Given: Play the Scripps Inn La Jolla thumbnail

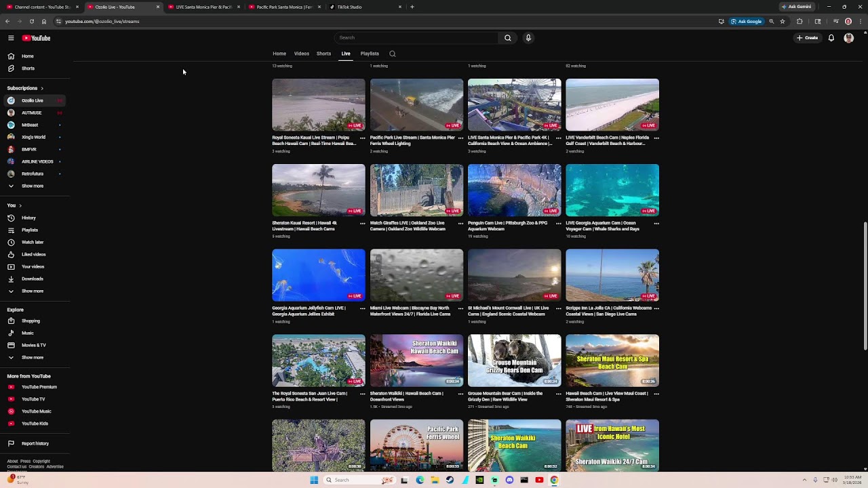Looking at the screenshot, I should point(612,275).
